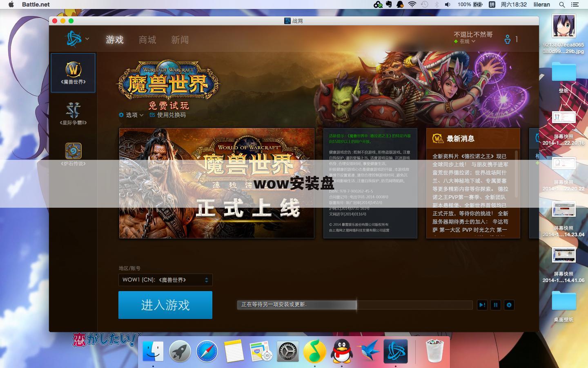Screen dimensions: 588x368
Task: Pause the pending installation
Action: 496,305
